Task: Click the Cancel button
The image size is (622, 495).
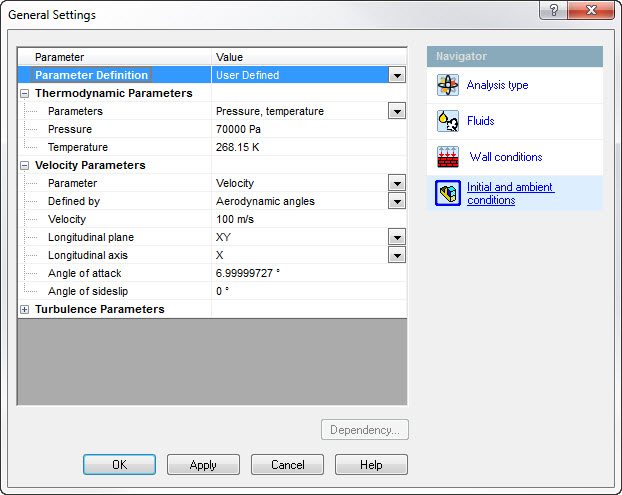Action: [x=287, y=465]
